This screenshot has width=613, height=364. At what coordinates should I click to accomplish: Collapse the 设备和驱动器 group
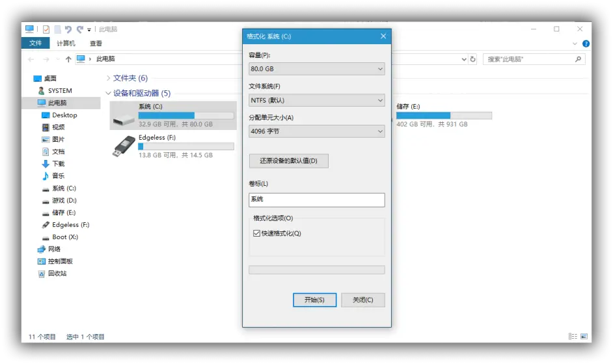pos(108,94)
